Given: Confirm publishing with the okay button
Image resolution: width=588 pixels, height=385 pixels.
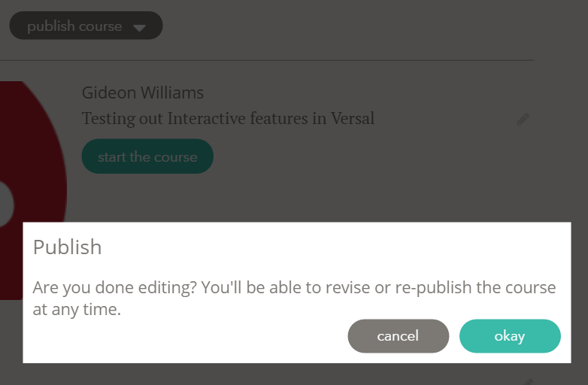Looking at the screenshot, I should (x=510, y=336).
